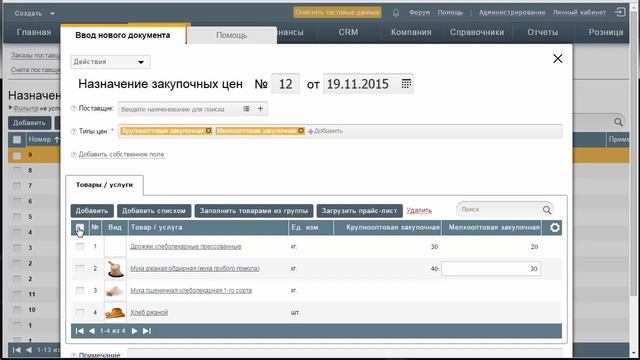Check background list row number 8 checkbox

tap(17, 171)
